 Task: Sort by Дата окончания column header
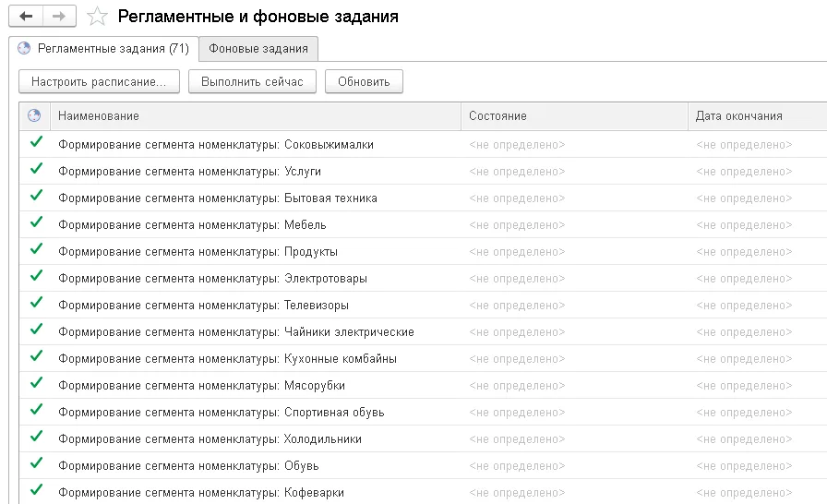(758, 116)
